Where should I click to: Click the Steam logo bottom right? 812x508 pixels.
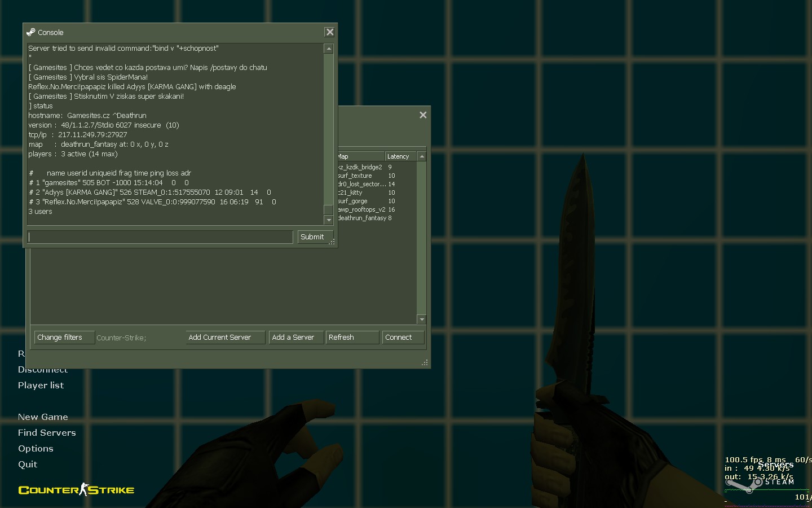760,484
